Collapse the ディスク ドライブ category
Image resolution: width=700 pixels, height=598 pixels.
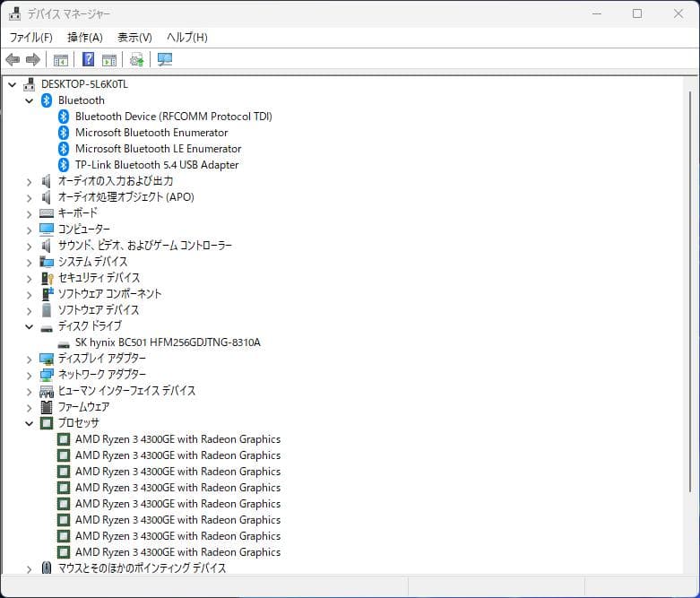coord(29,326)
